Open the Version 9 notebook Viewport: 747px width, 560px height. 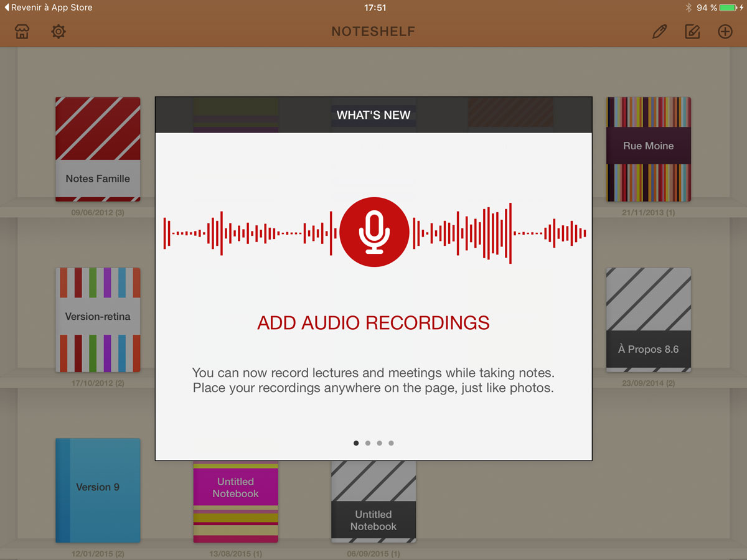[98, 490]
